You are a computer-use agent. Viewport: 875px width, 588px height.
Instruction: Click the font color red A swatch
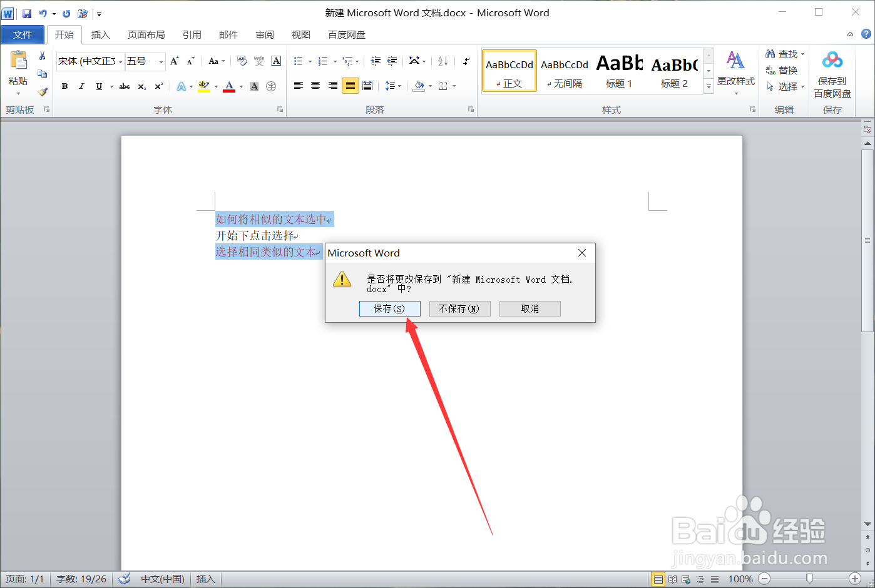[x=229, y=86]
